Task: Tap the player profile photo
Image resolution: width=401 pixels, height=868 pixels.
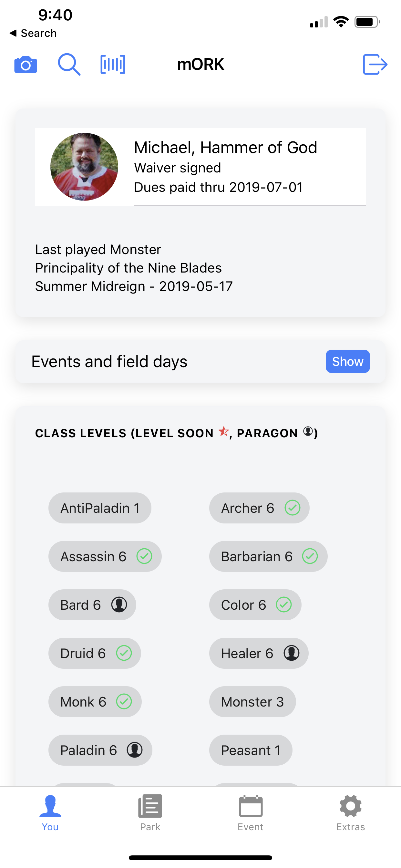Action: [84, 167]
